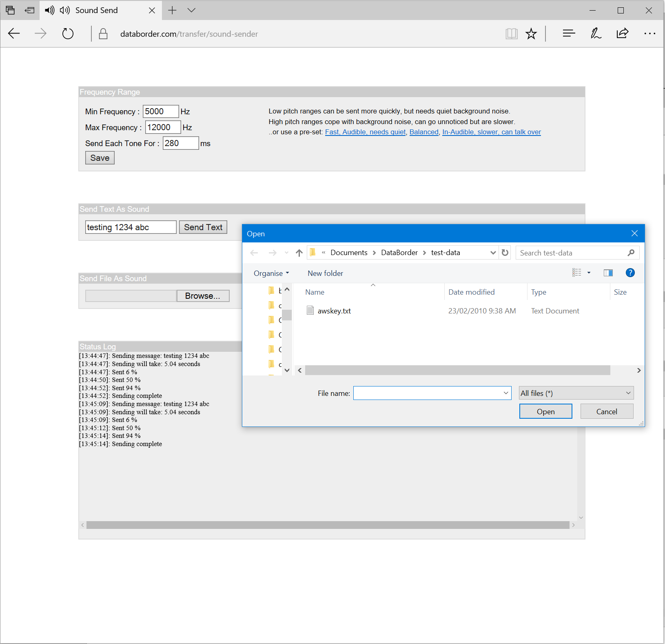
Task: Click the Share icon in browser toolbar
Action: [622, 33]
